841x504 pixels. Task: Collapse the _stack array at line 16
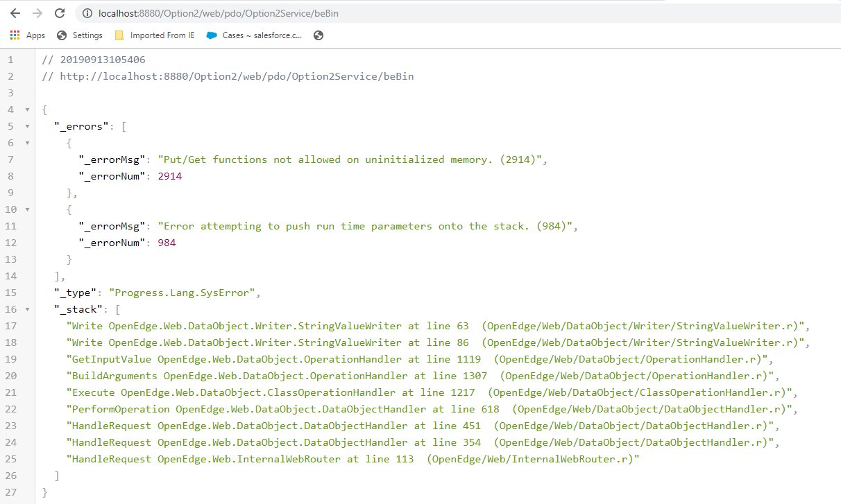pyautogui.click(x=27, y=309)
